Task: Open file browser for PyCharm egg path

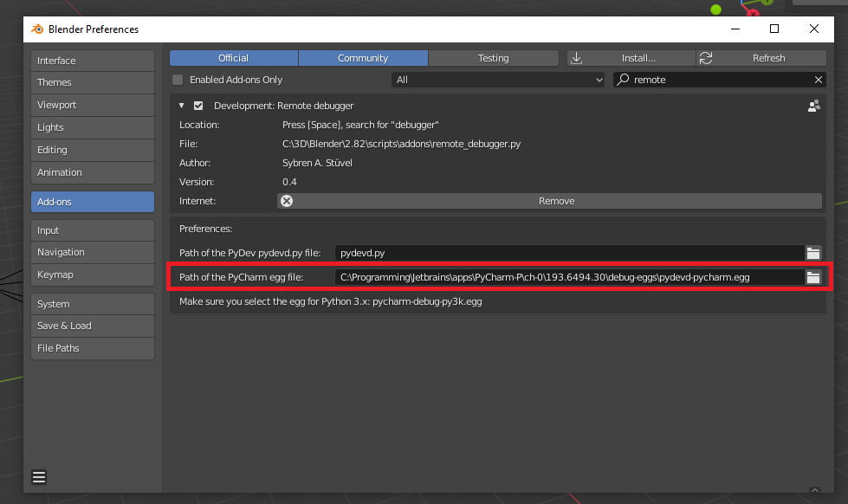Action: 812,275
